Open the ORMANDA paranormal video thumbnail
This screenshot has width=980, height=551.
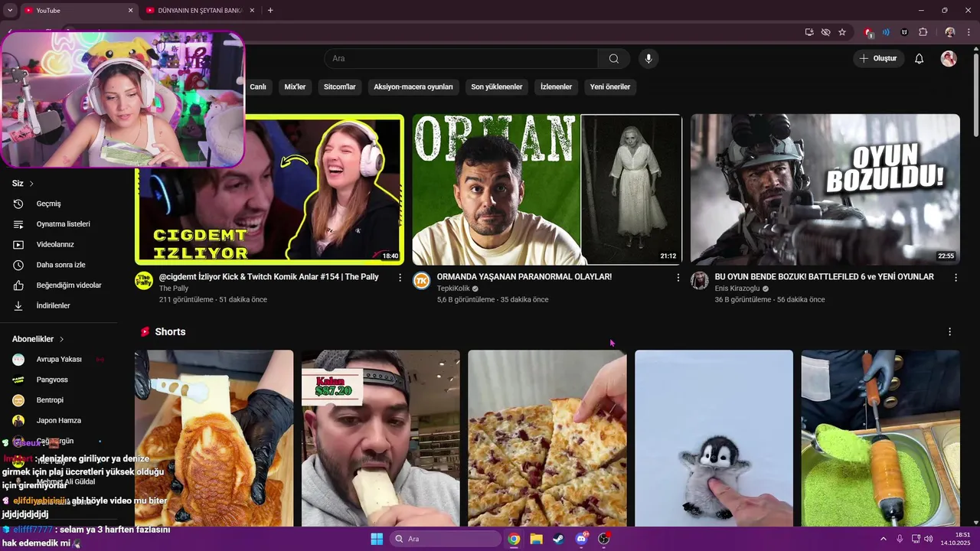(x=547, y=189)
